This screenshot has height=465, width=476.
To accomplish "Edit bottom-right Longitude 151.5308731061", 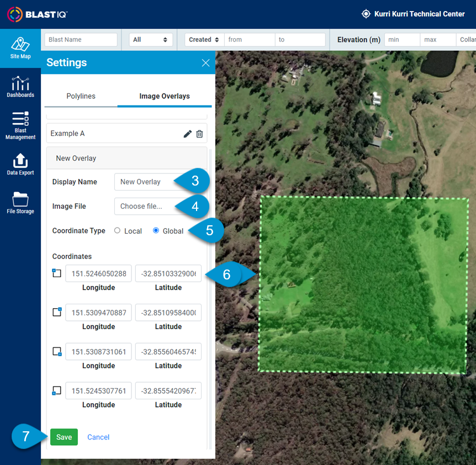I will coord(99,352).
